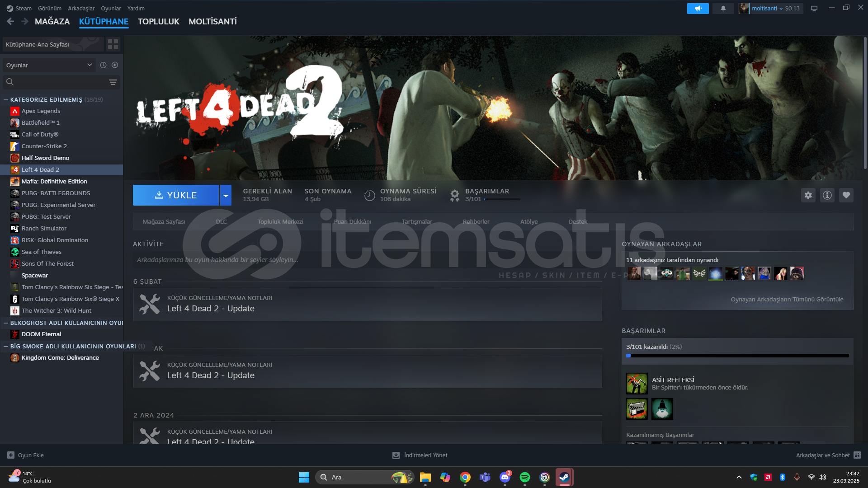The image size is (868, 488).
Task: Click Oyun Ekle add game button
Action: (x=26, y=455)
